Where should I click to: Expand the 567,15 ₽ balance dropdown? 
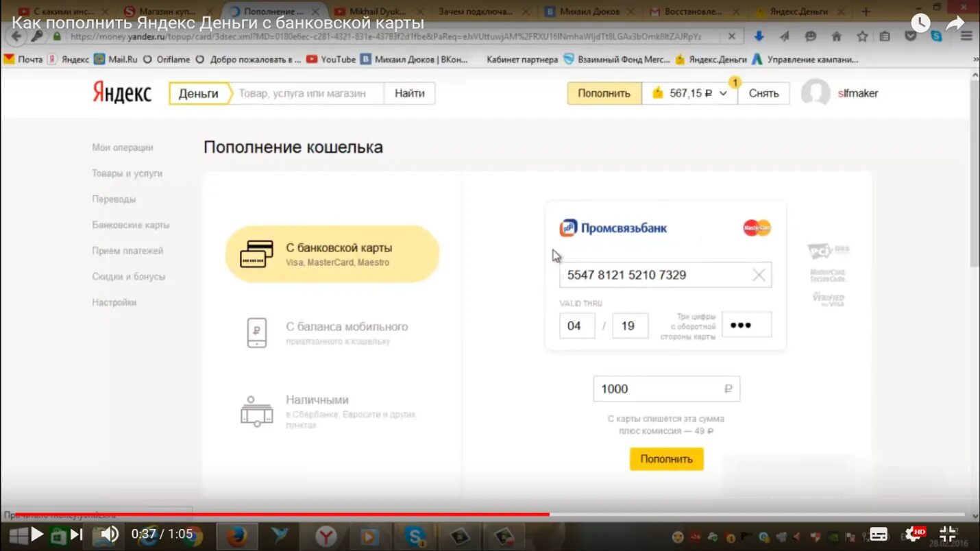coord(689,93)
